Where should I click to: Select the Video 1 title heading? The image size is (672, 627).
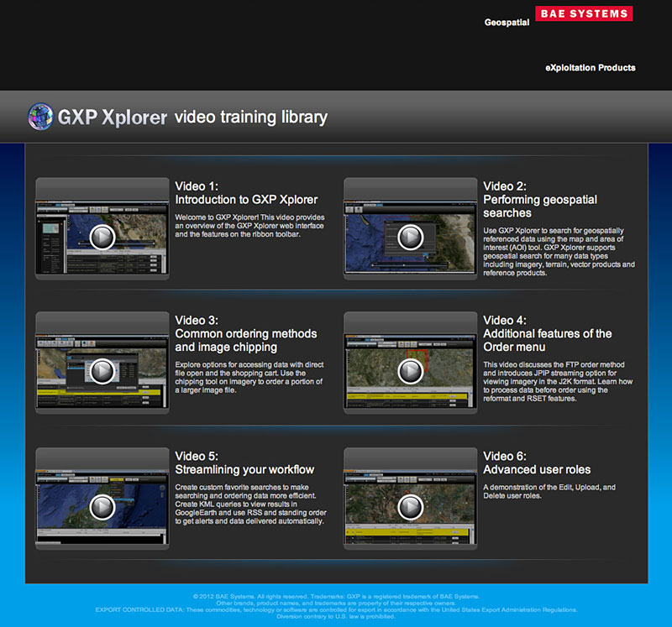[246, 193]
